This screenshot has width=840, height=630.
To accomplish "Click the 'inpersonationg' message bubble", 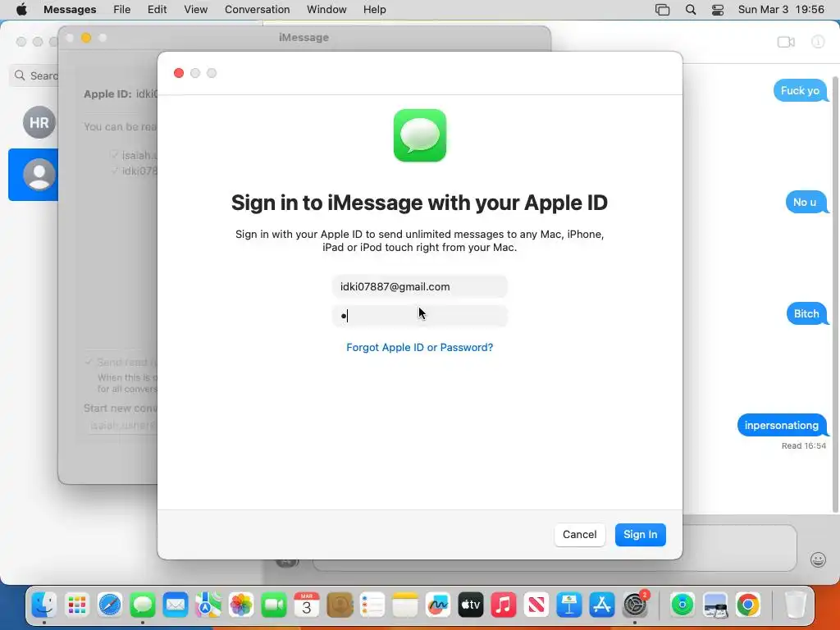I will 782,426.
